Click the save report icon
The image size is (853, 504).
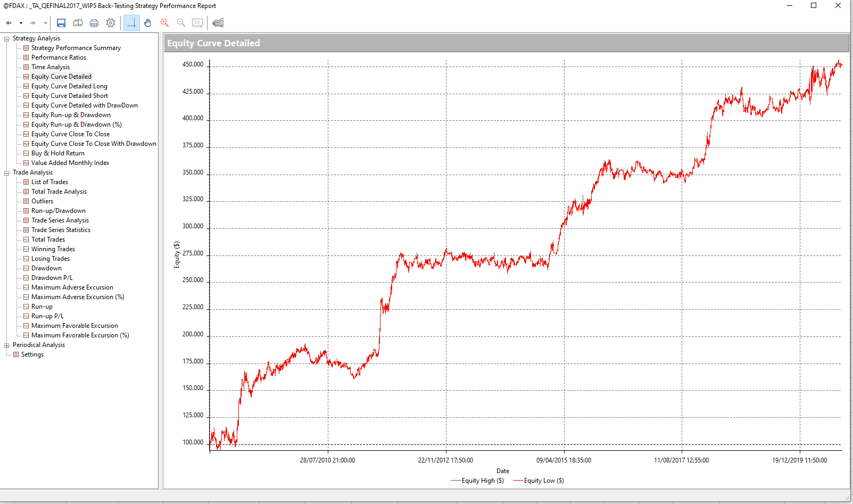click(x=61, y=23)
